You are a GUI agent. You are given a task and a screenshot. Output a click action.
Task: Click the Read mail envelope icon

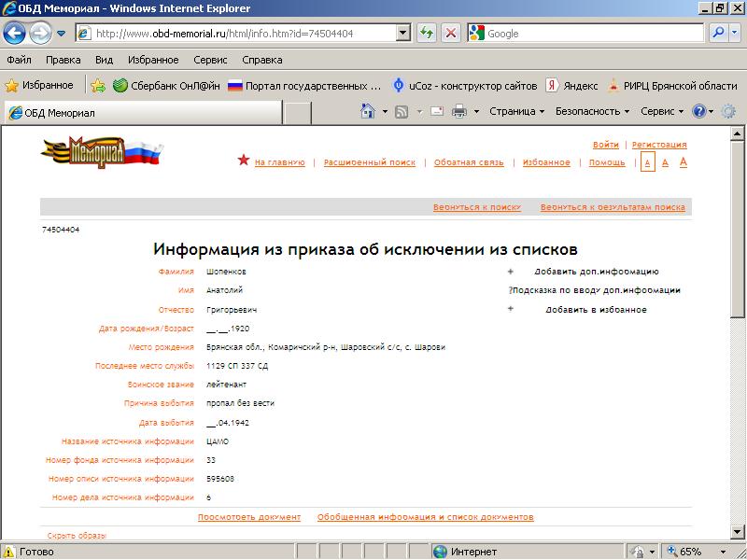pos(436,111)
